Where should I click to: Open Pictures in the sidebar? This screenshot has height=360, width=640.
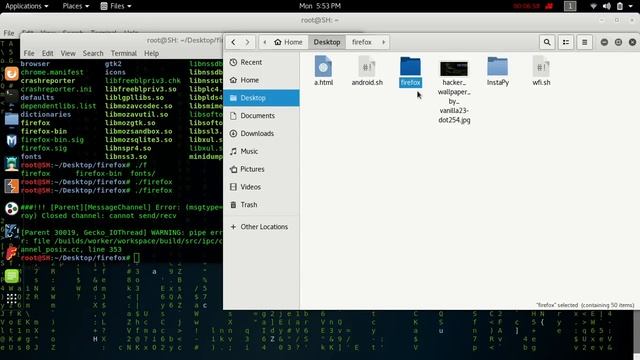pos(261,169)
